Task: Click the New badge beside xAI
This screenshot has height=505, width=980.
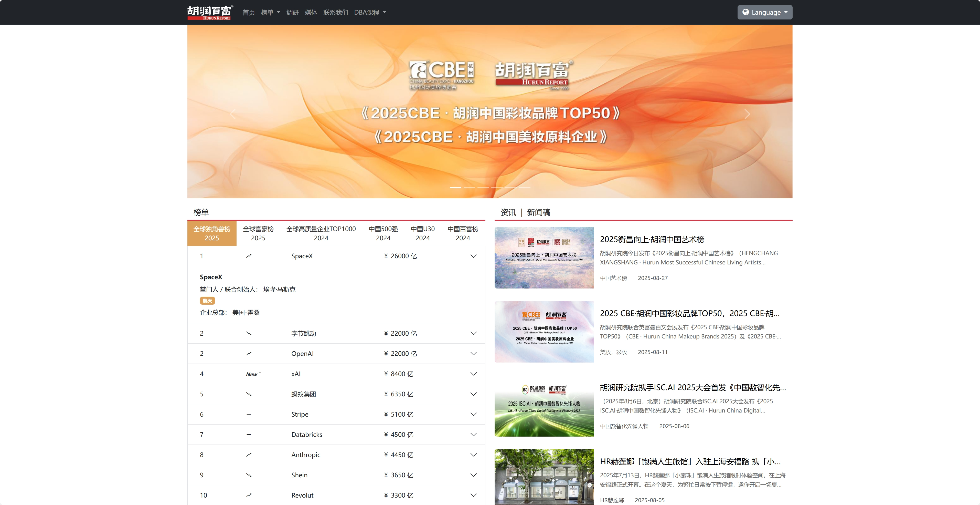Action: (x=253, y=374)
